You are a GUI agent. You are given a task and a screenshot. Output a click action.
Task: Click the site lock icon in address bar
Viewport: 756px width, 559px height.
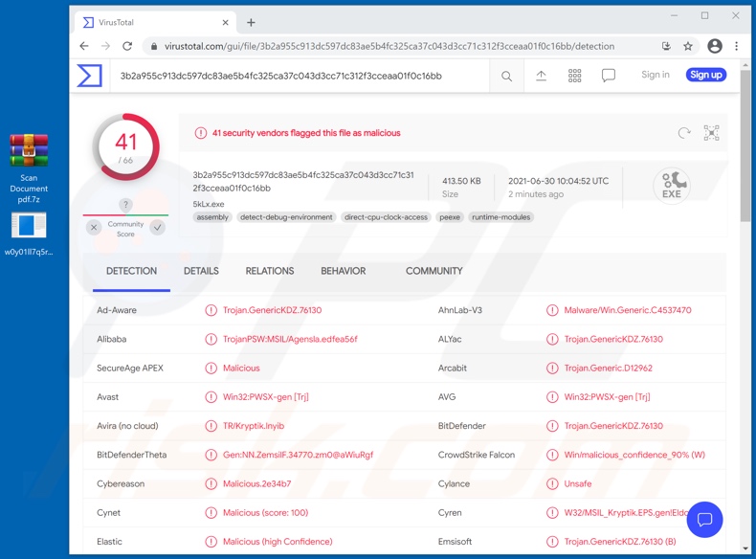tap(154, 46)
